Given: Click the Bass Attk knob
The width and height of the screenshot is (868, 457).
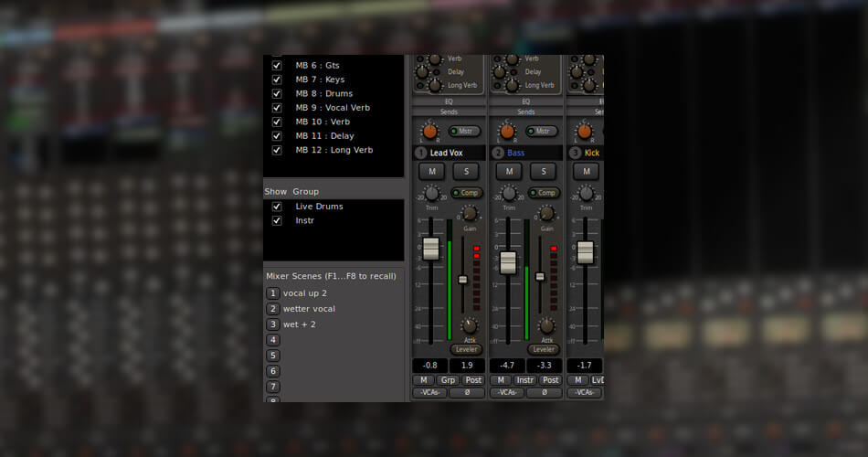Looking at the screenshot, I should (x=547, y=325).
